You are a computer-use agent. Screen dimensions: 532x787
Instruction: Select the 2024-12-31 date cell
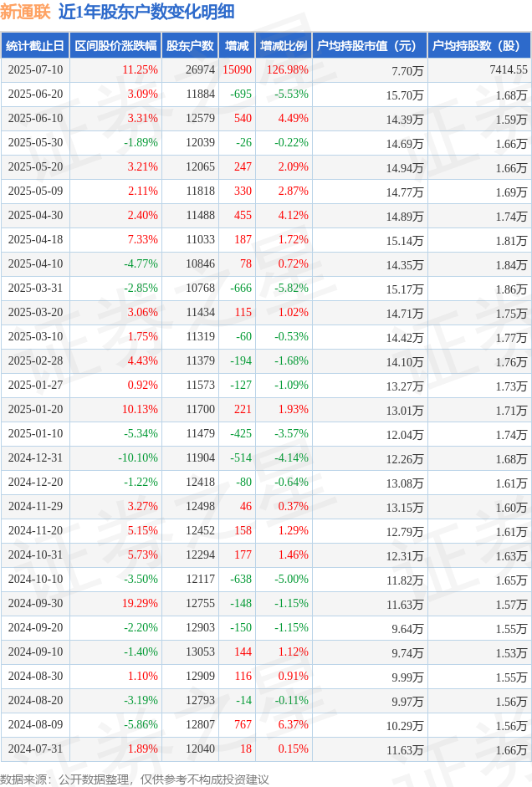tap(36, 457)
